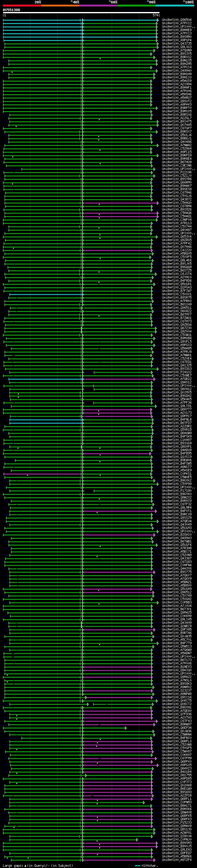The width and height of the screenshot is (197, 868).
Task: Select the UniRef100_A5BMK6 entry
Action: [177, 856]
